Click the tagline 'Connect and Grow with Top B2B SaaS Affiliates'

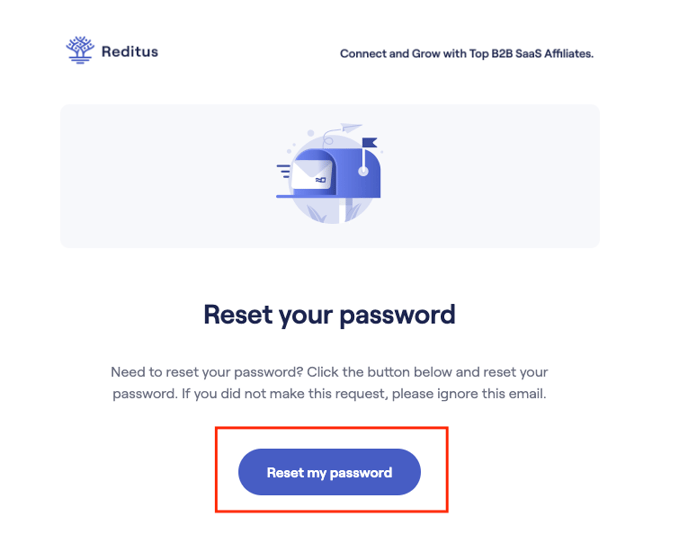(x=466, y=54)
